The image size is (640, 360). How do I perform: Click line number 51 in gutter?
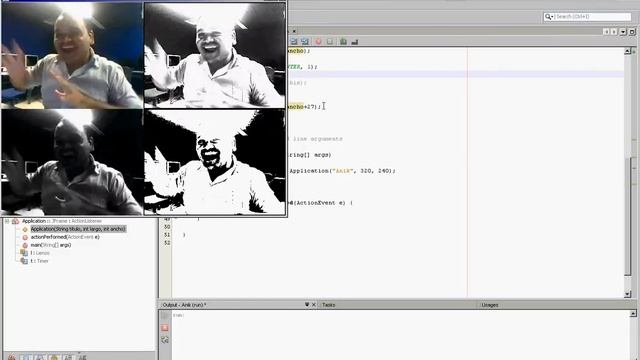(167, 235)
